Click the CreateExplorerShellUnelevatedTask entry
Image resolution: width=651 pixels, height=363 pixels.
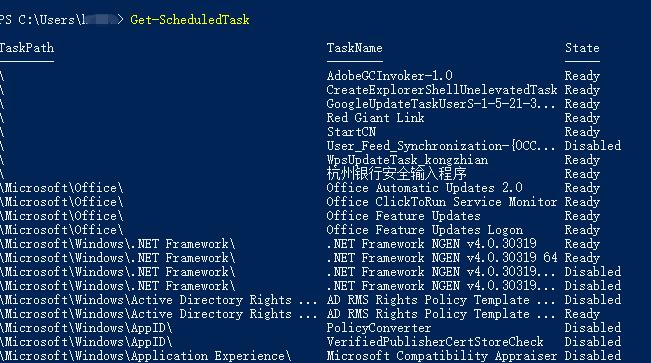point(442,90)
